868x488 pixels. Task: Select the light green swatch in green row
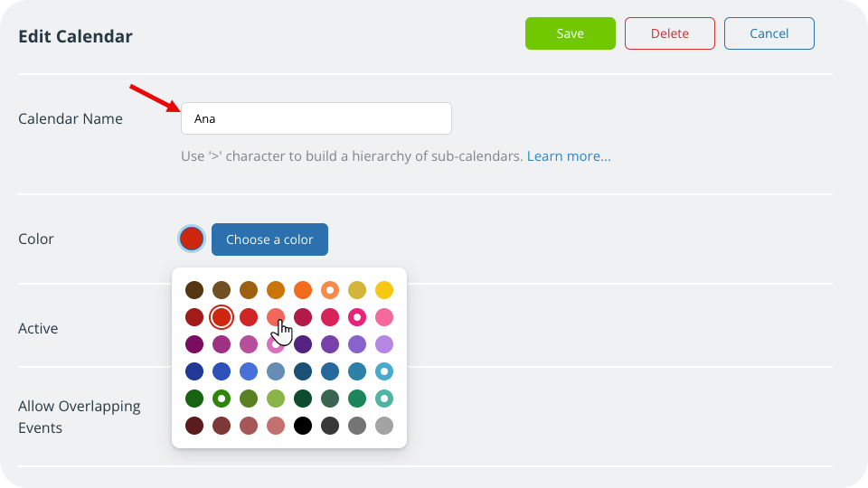point(276,398)
